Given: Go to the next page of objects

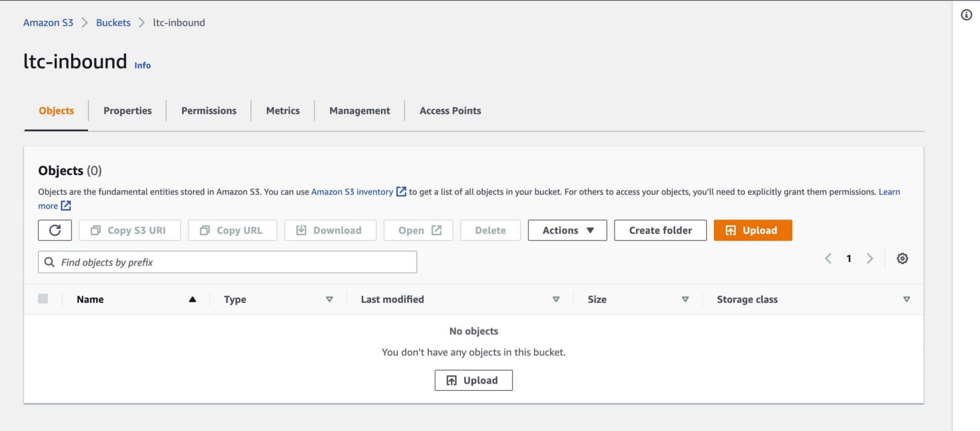Looking at the screenshot, I should tap(869, 258).
